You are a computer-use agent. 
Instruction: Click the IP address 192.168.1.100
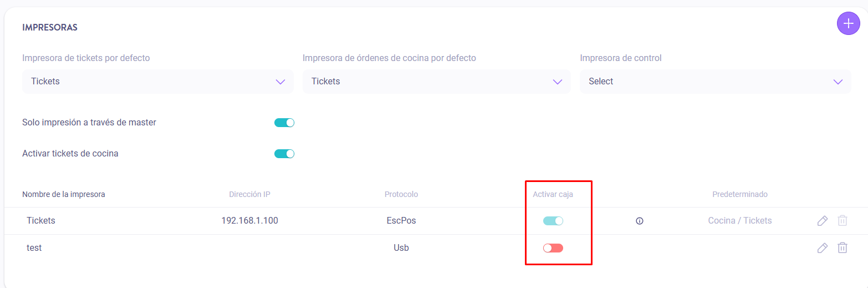[x=249, y=221]
